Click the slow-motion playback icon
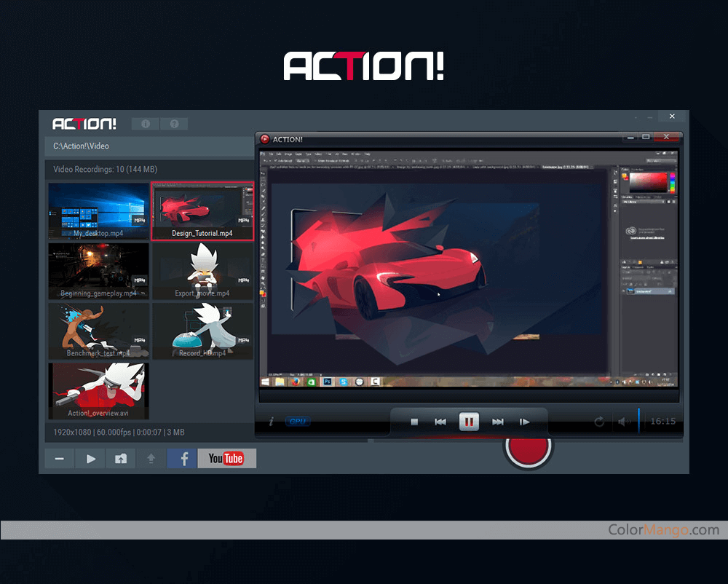This screenshot has height=584, width=728. 525,421
